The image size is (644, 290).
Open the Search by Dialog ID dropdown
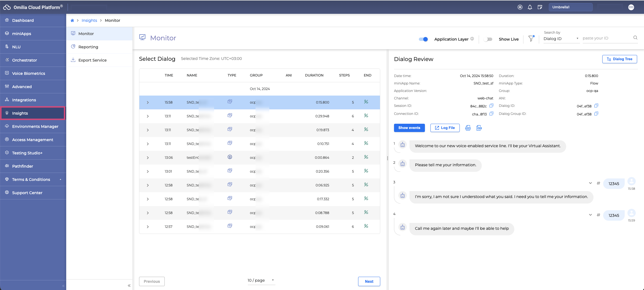[x=561, y=39]
